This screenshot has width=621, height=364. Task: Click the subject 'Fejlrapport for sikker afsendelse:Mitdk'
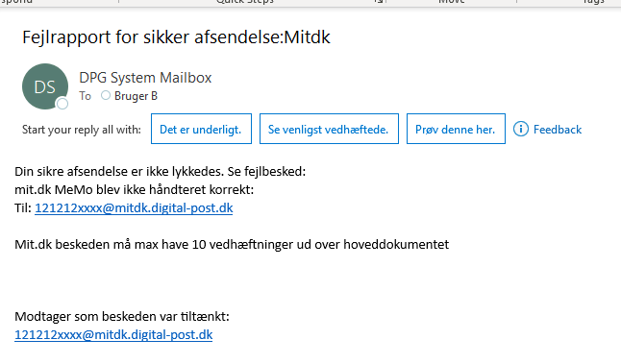point(176,37)
